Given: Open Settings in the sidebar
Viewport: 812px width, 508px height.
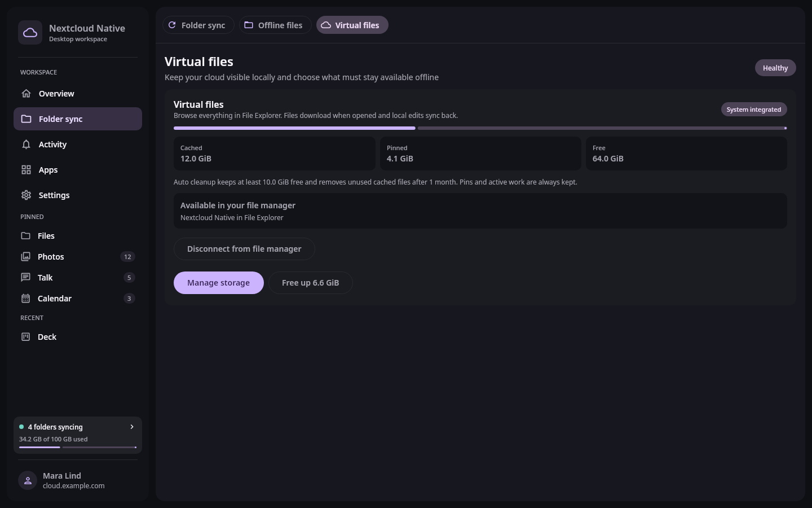Looking at the screenshot, I should 78,195.
